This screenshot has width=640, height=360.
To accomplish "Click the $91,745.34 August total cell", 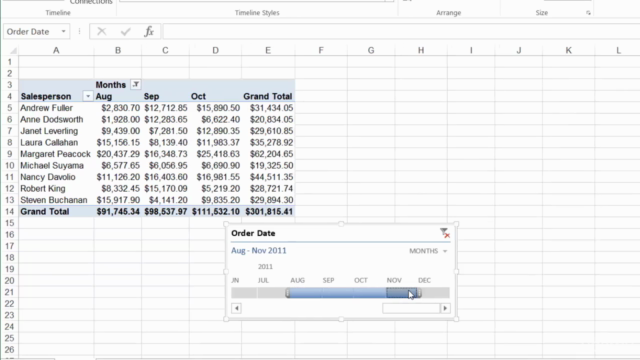I will [x=118, y=211].
